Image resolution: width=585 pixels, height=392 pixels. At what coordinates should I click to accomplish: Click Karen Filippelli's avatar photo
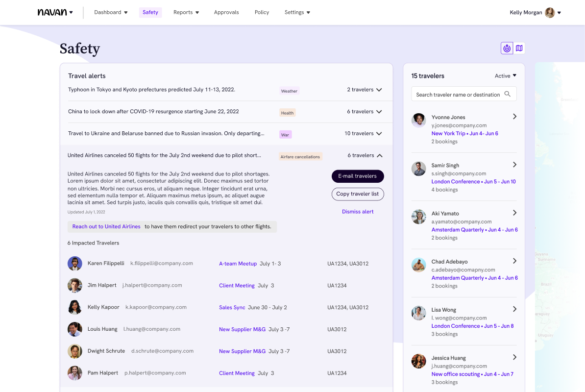click(x=74, y=264)
